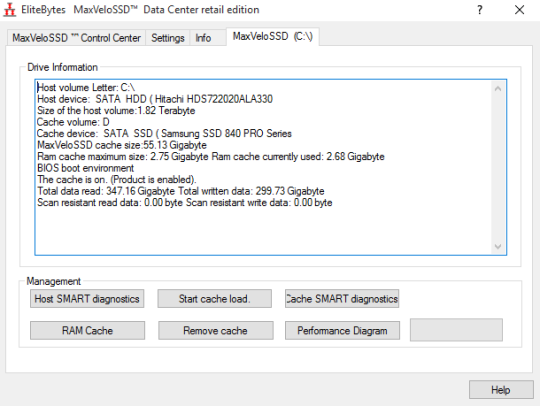This screenshot has width=540, height=406.
Task: Click the 'Cache volume: D' line
Action: pos(73,122)
